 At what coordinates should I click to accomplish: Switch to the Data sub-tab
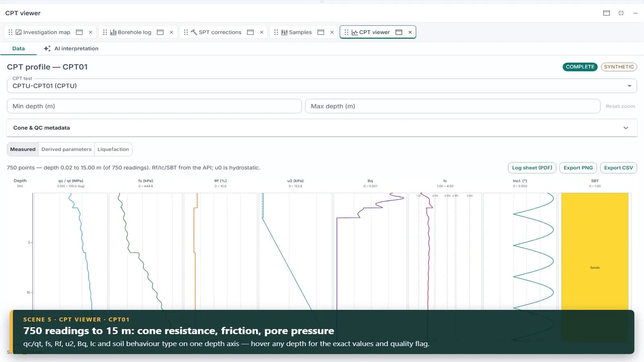(x=19, y=48)
